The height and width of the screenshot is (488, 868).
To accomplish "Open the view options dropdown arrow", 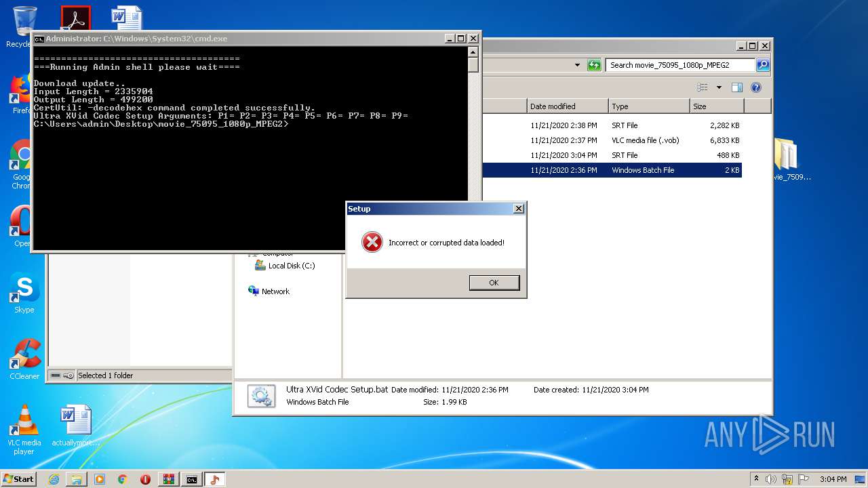I will coord(719,87).
